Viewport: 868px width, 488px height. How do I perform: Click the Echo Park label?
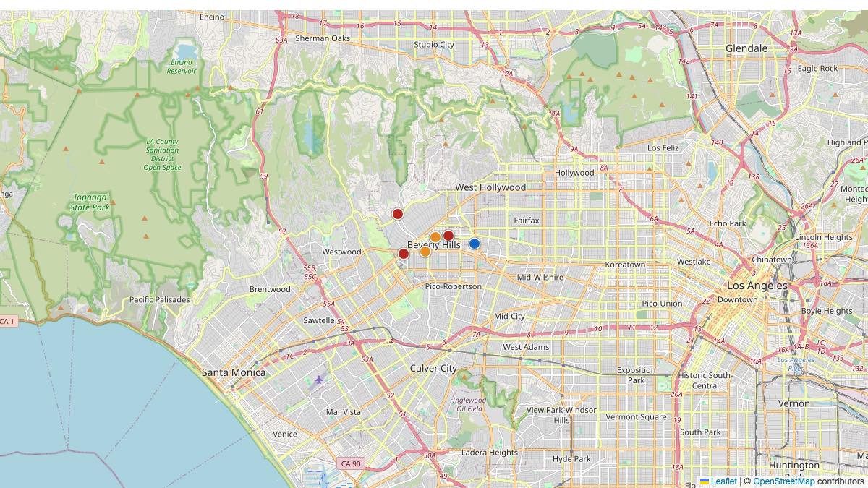pyautogui.click(x=728, y=223)
